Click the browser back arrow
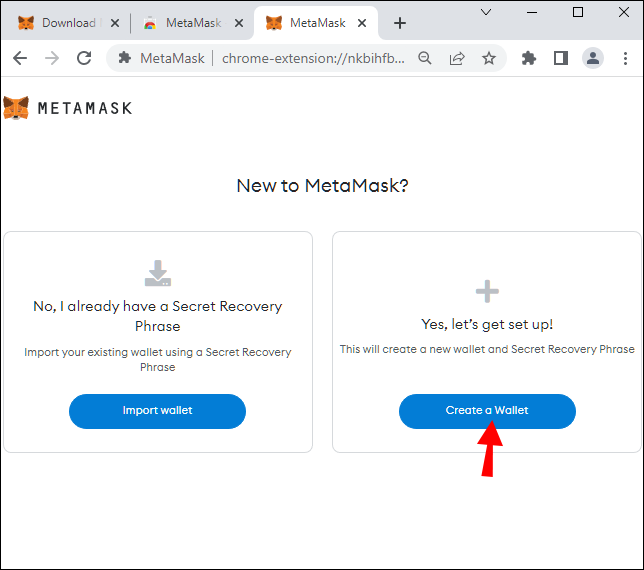The height and width of the screenshot is (570, 644). click(20, 58)
